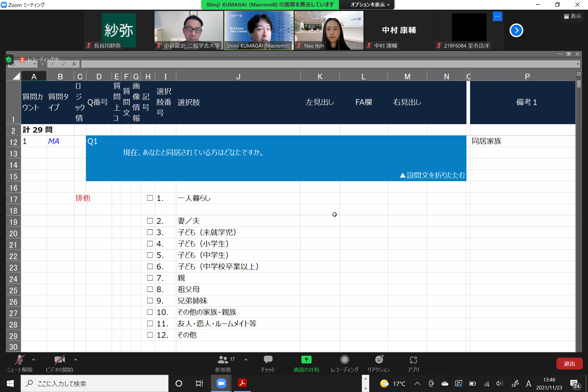Click the unmute microphone icon
This screenshot has width=588, height=392.
19,360
